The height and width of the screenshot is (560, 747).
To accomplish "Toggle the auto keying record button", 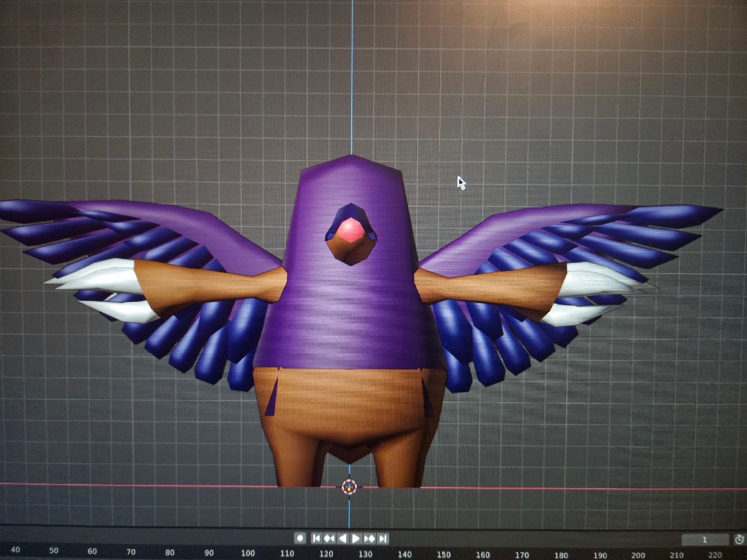I will tap(300, 538).
